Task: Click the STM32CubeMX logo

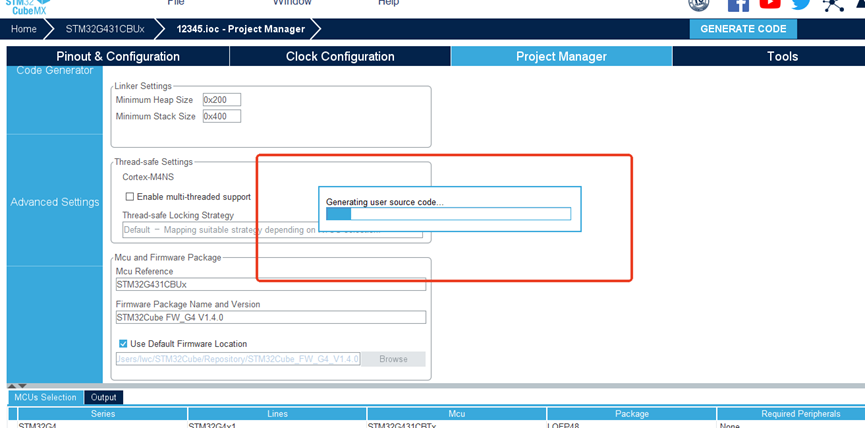Action: click(26, 7)
